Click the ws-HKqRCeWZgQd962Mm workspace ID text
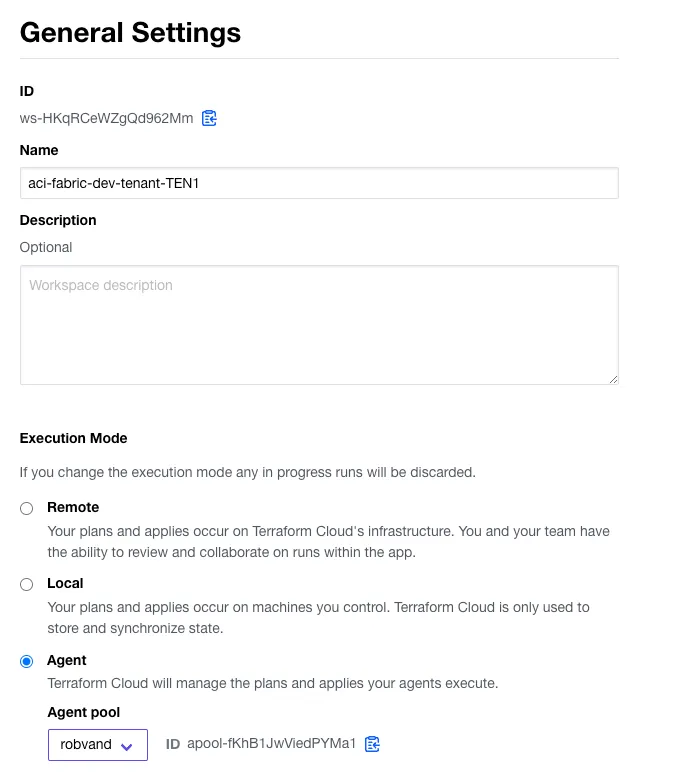693x780 pixels. coord(106,118)
